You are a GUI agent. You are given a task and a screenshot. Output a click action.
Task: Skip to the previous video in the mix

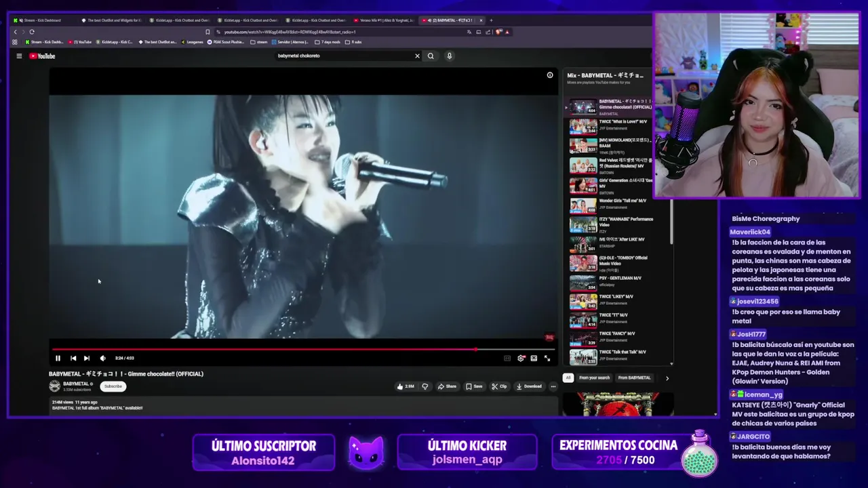73,358
